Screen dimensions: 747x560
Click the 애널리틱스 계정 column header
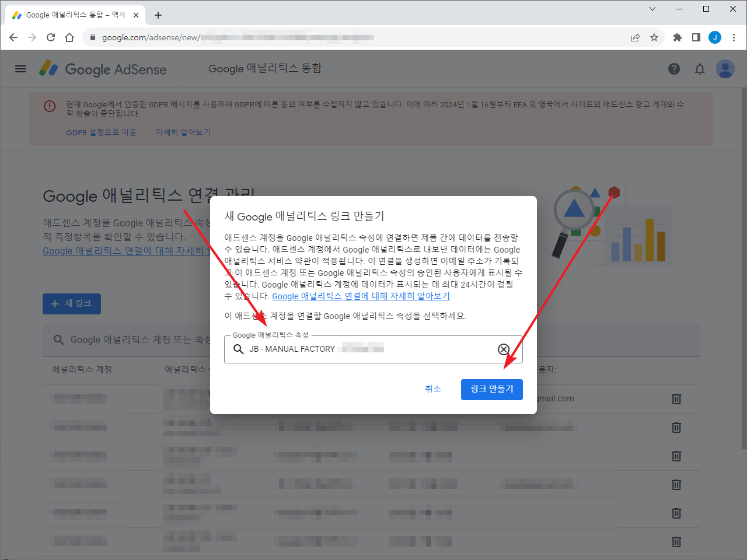pyautogui.click(x=82, y=370)
